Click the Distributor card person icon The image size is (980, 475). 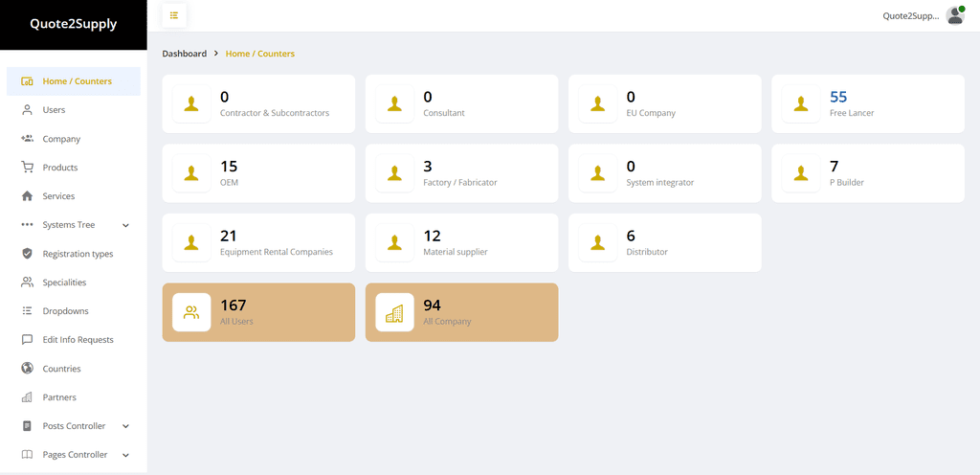[597, 242]
